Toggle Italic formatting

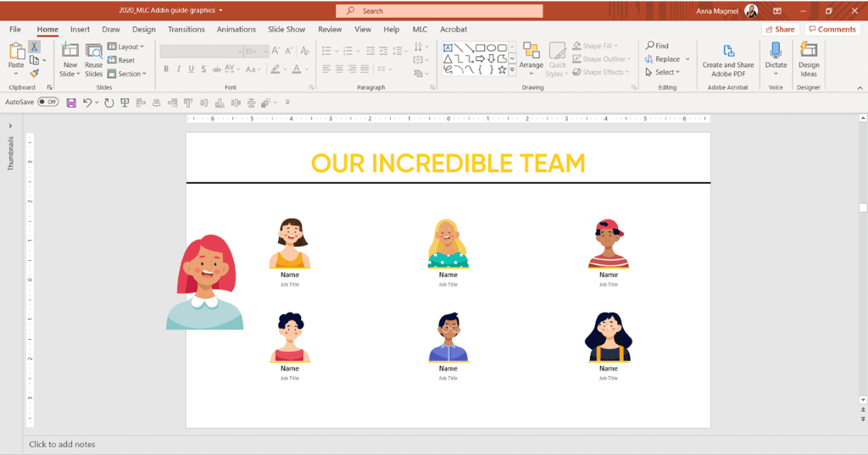tap(178, 69)
